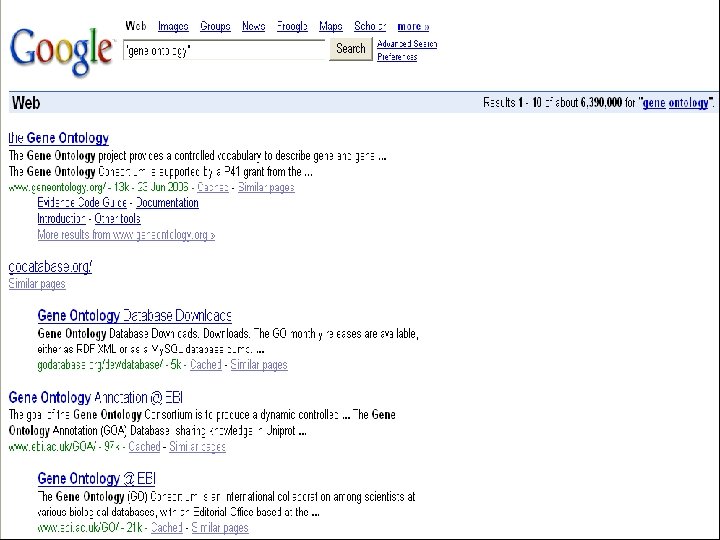Open Similar pages for godatabase.org/dev/database
This screenshot has height=540, width=720.
[259, 365]
